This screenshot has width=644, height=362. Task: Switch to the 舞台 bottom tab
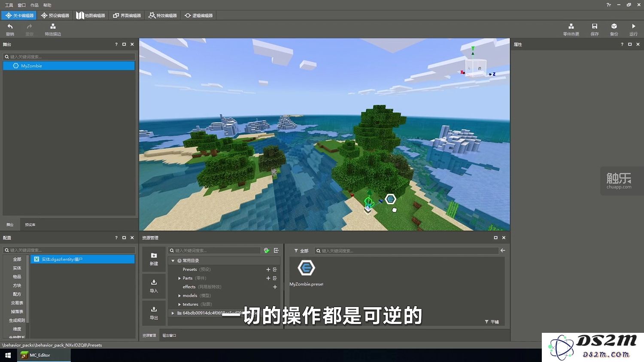10,225
